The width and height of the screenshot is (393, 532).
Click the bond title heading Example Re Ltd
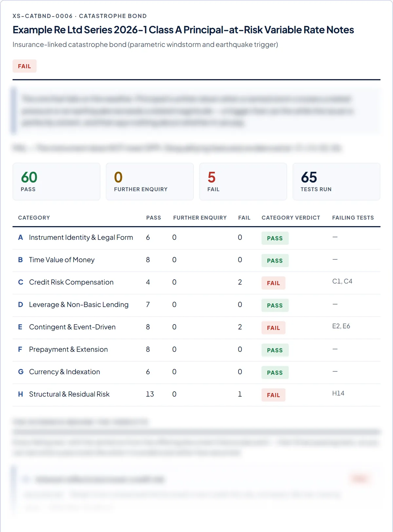click(x=183, y=30)
